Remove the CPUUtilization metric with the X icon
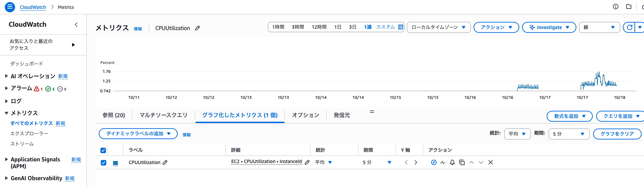 pyautogui.click(x=490, y=162)
